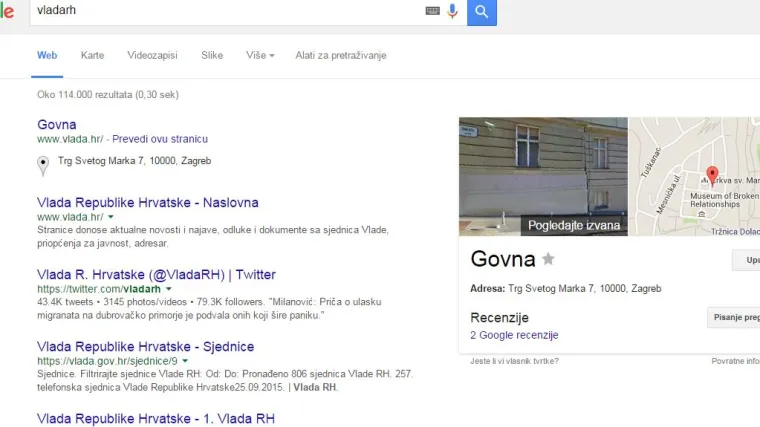This screenshot has height=427, width=760.
Task: Click the Govna heading in knowledge panel
Action: 503,259
